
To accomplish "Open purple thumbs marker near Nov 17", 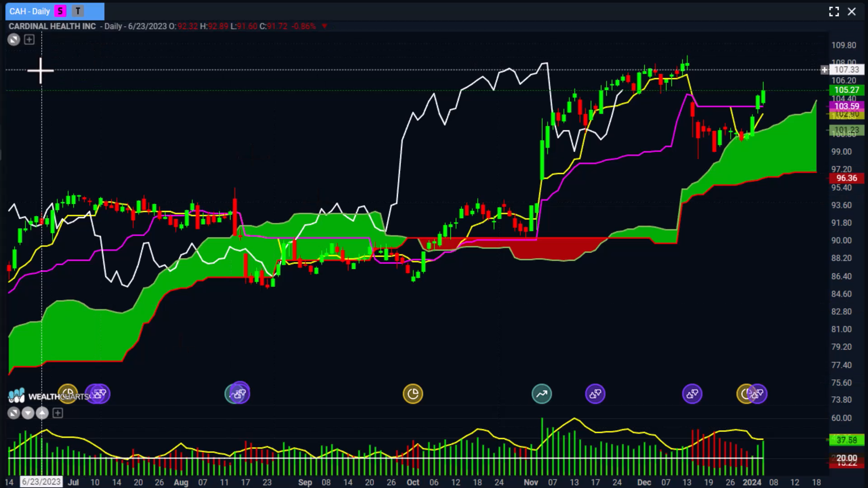I will pyautogui.click(x=595, y=394).
